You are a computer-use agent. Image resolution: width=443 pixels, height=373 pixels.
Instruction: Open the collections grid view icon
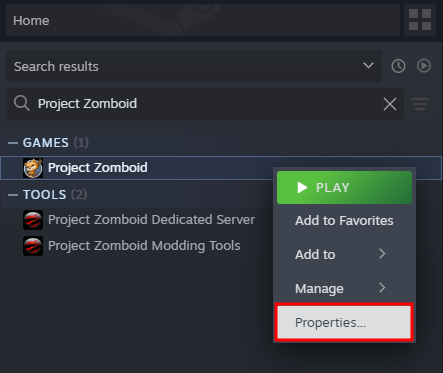pyautogui.click(x=420, y=20)
